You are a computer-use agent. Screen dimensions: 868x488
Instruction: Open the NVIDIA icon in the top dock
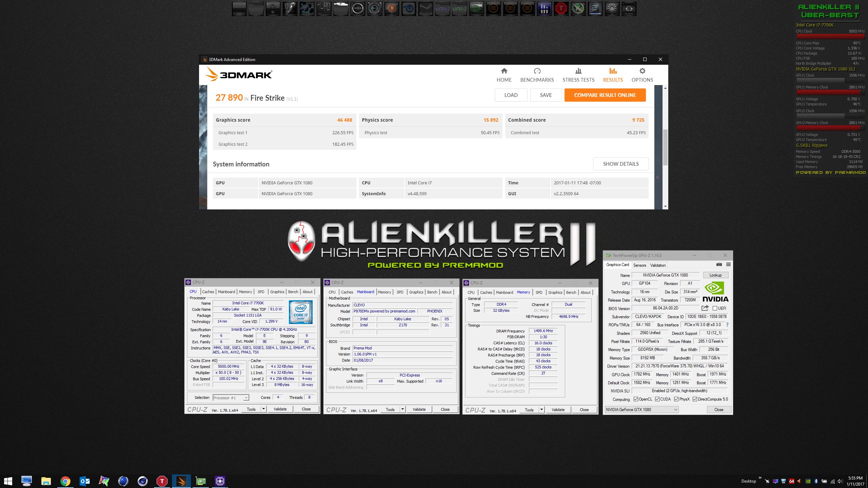[x=476, y=8]
